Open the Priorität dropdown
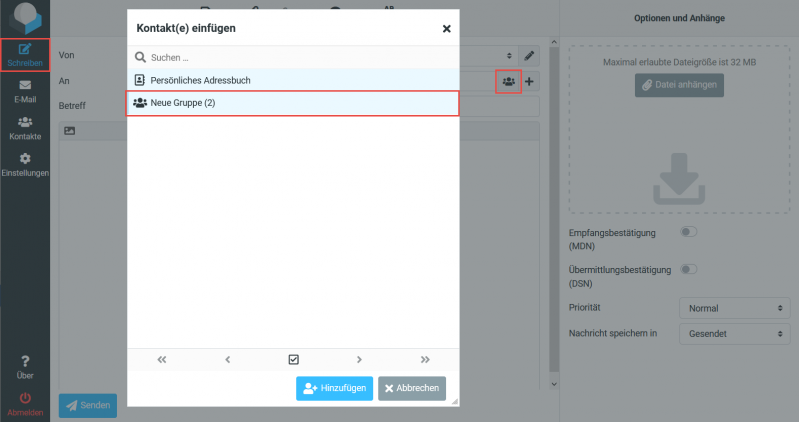This screenshot has width=799, height=422. click(733, 308)
